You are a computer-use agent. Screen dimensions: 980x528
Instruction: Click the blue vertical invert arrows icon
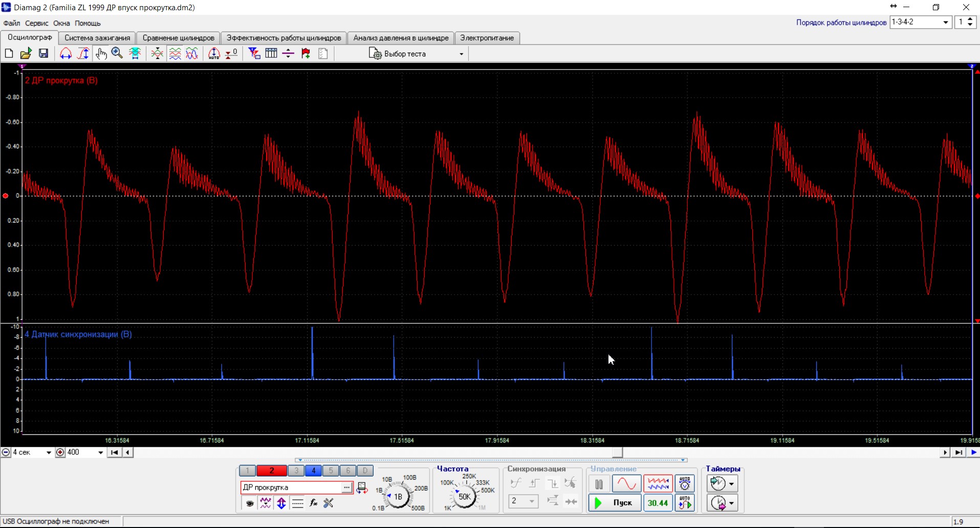pyautogui.click(x=281, y=503)
